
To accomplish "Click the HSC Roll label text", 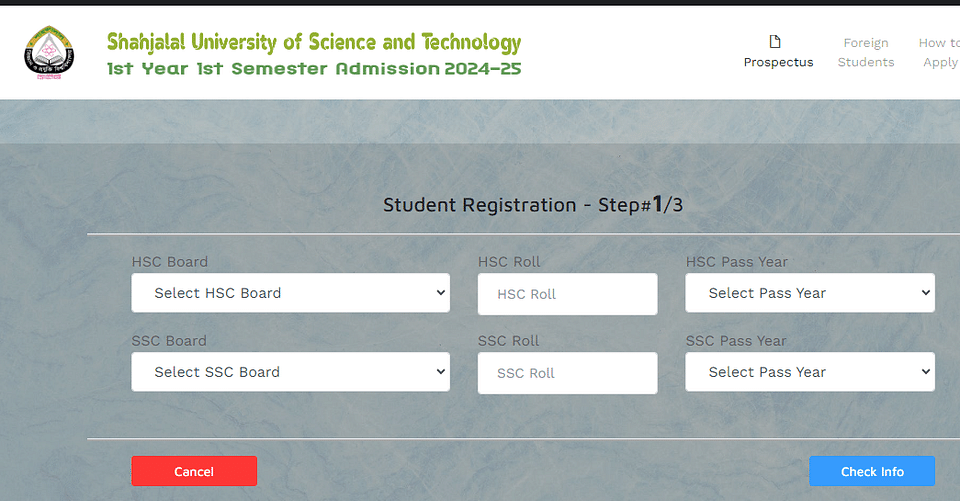I will (x=509, y=262).
